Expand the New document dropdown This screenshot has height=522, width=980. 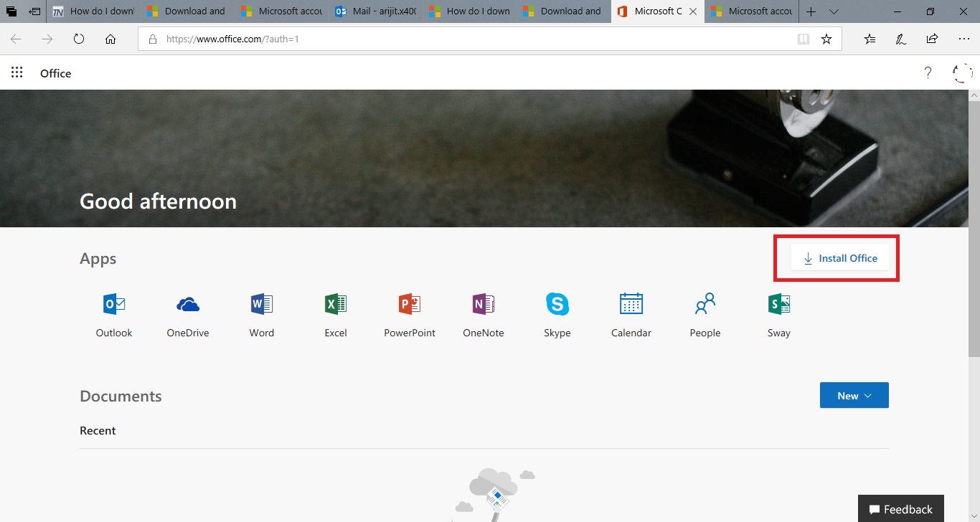point(854,395)
